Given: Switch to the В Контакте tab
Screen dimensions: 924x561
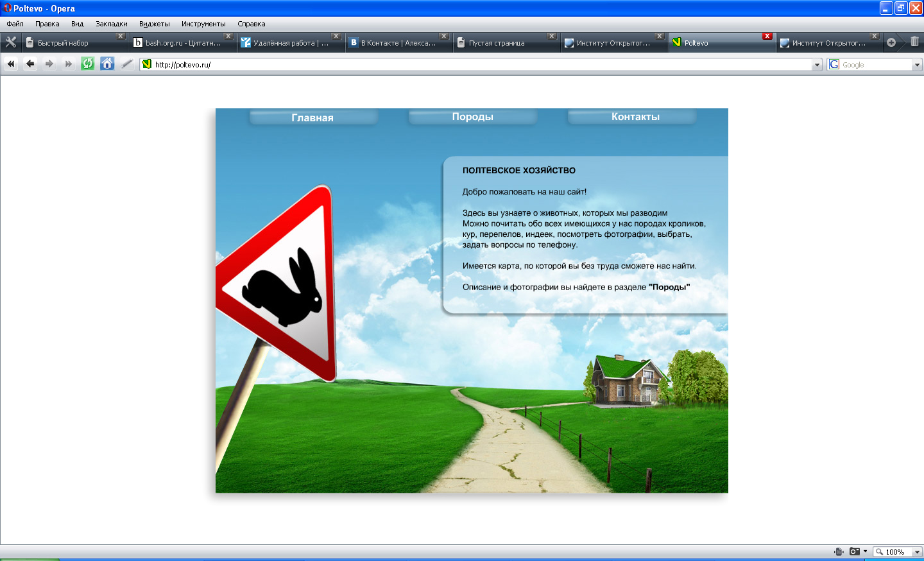Looking at the screenshot, I should point(398,42).
